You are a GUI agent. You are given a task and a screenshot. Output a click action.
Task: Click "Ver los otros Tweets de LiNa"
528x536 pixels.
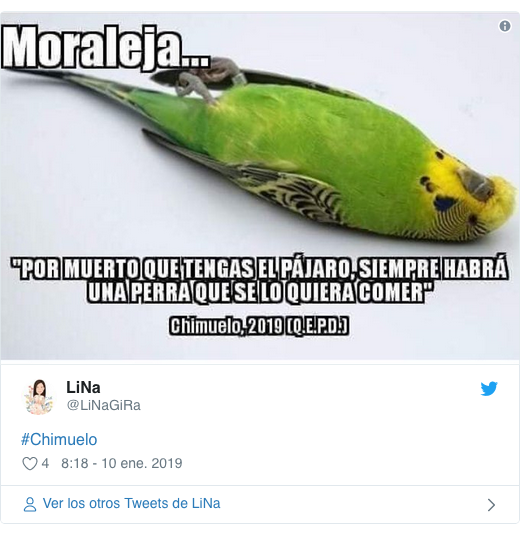[132, 504]
